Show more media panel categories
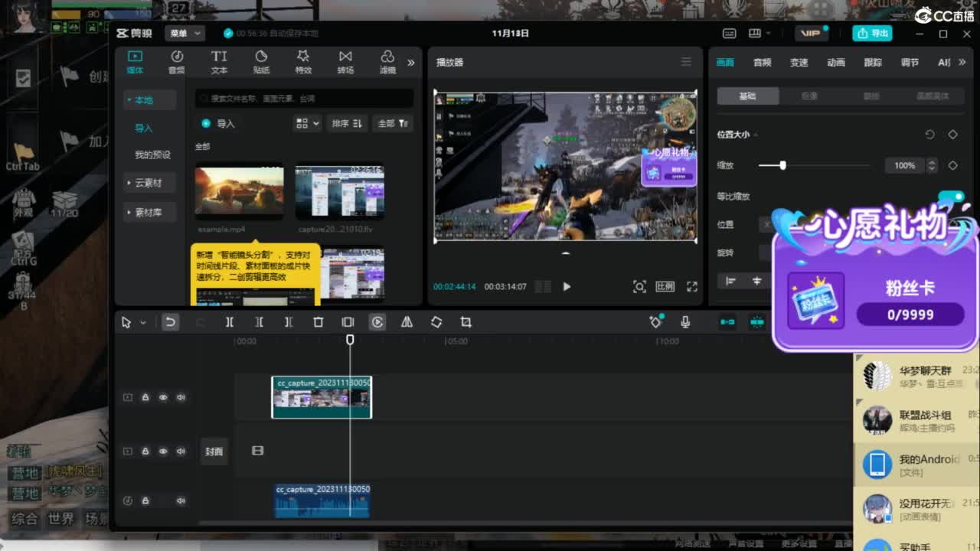This screenshot has height=551, width=980. pyautogui.click(x=411, y=63)
